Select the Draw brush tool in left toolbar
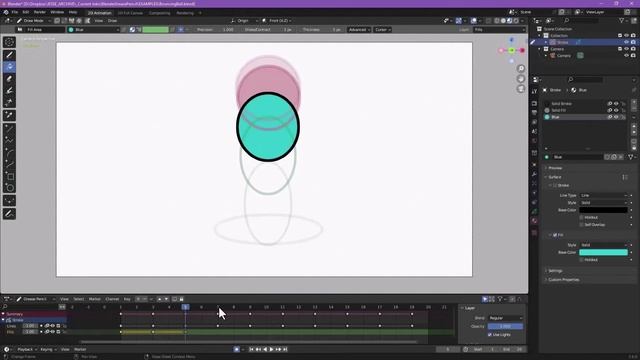This screenshot has height=360, width=640. point(9,55)
